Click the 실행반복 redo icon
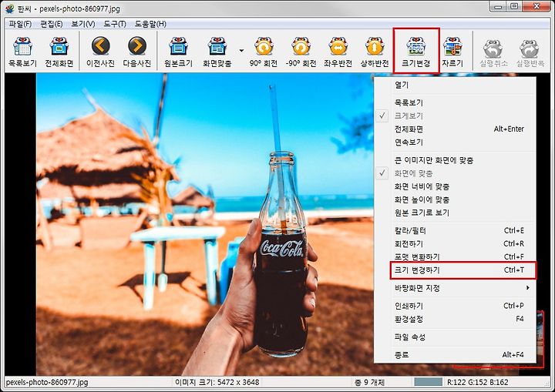Screen dimensions: 555x392 (530, 52)
